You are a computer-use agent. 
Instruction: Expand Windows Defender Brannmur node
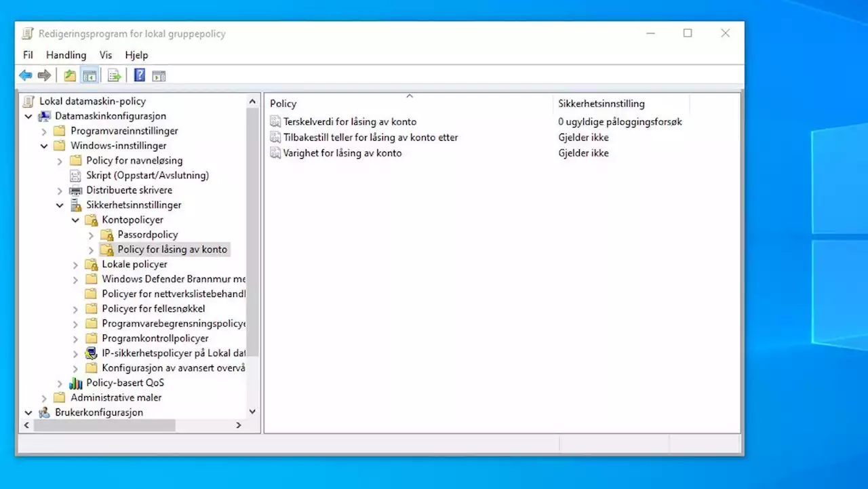click(x=75, y=279)
